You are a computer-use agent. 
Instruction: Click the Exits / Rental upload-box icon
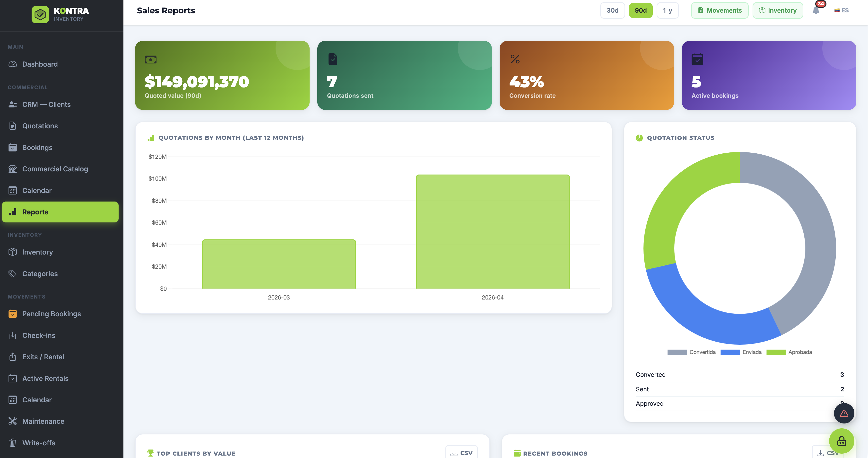click(13, 357)
